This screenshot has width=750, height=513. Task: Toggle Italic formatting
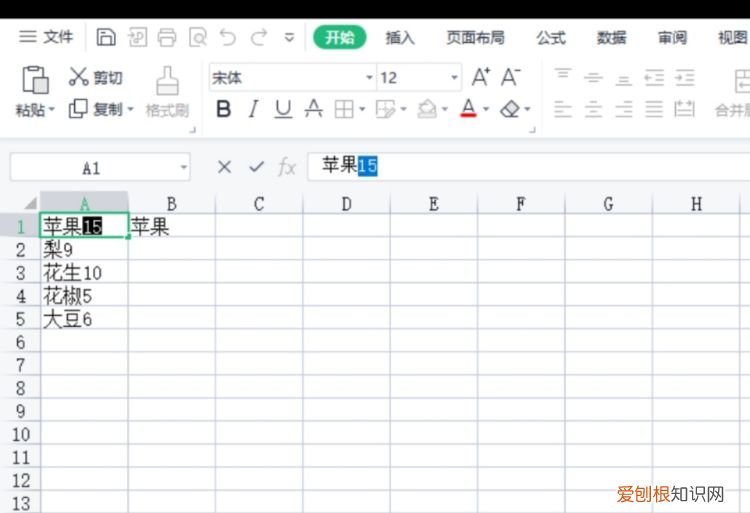[x=253, y=110]
